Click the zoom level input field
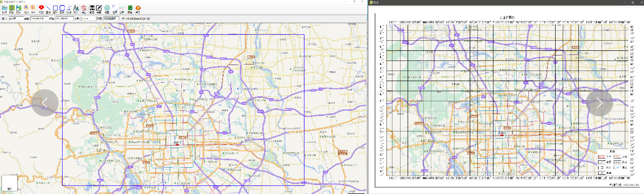 tap(88, 19)
